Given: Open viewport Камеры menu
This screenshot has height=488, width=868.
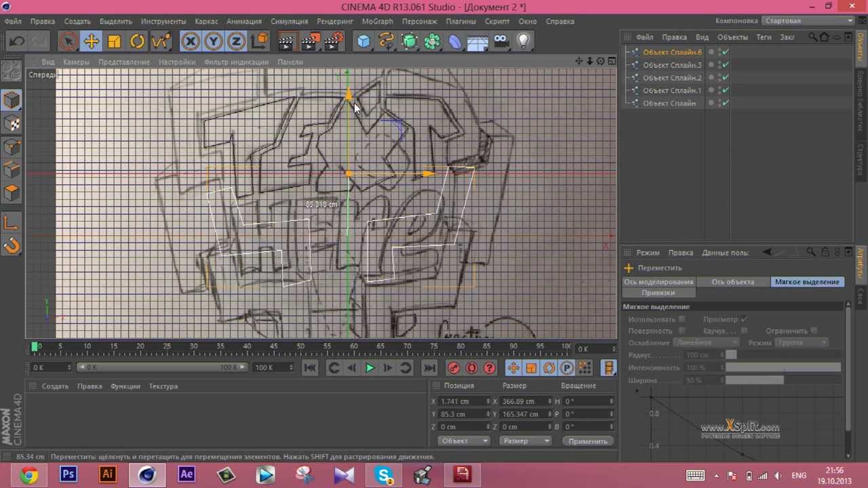Looking at the screenshot, I should pos(76,62).
